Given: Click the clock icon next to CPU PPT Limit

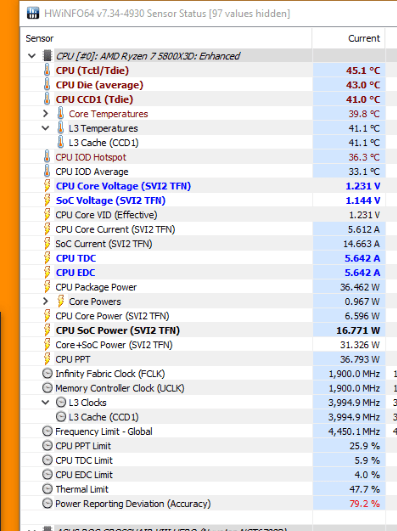Looking at the screenshot, I should (47, 446).
